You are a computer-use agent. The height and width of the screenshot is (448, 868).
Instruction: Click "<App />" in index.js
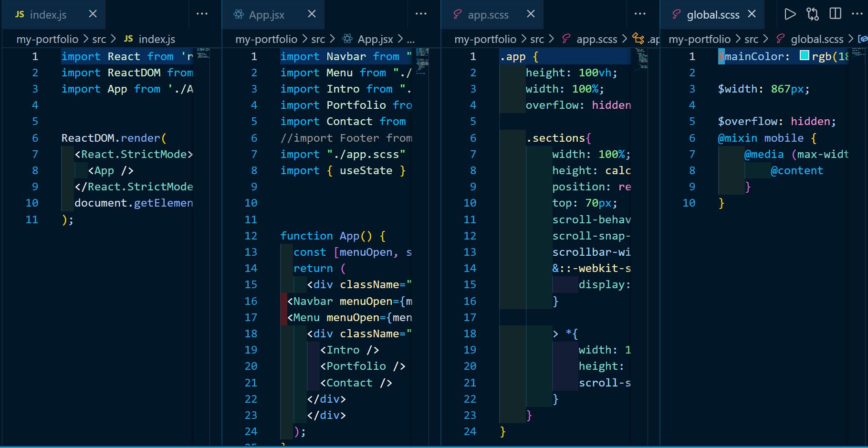(111, 170)
